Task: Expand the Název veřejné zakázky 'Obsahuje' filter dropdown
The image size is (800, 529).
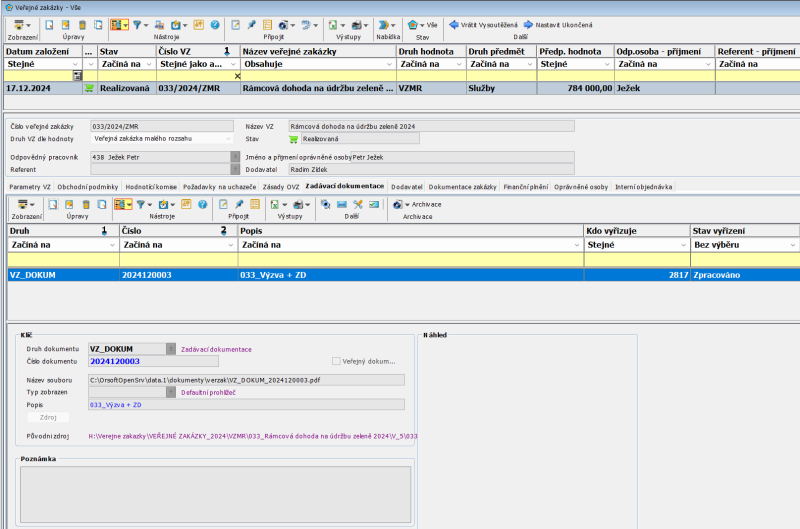Action: [x=388, y=64]
